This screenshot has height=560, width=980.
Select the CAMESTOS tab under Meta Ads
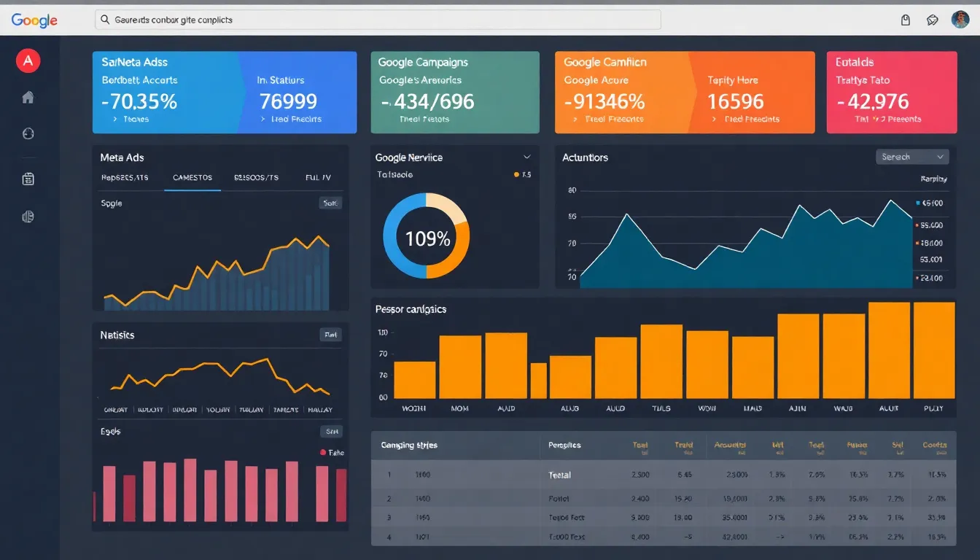pos(192,177)
